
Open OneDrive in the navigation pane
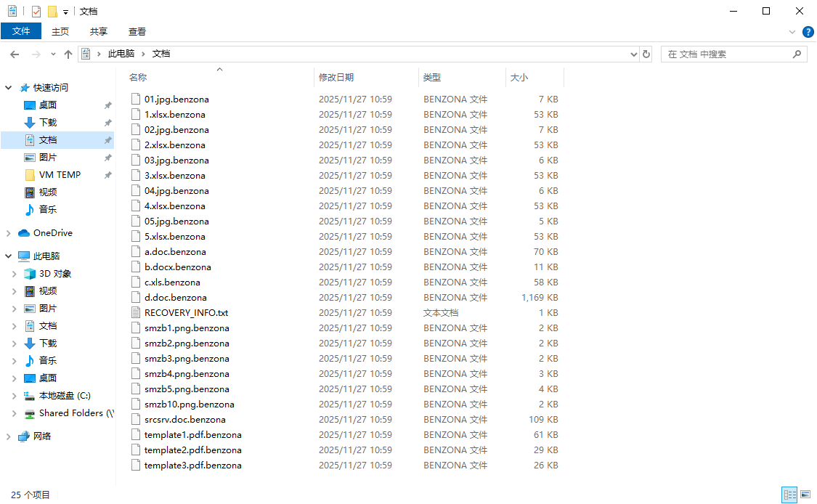[52, 233]
